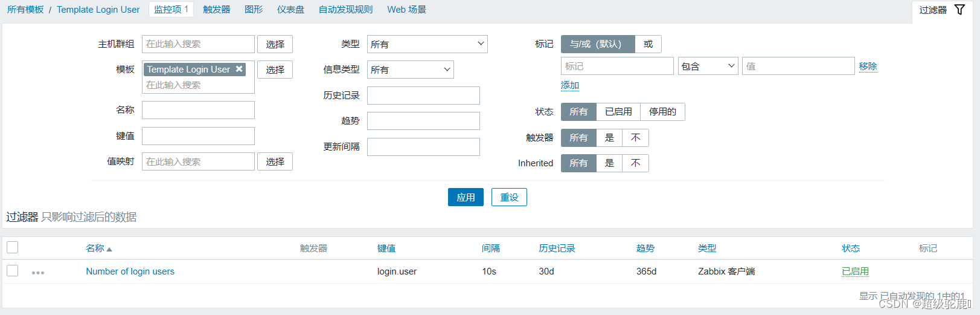The height and width of the screenshot is (315, 980).
Task: Open the 监控项 1 tab
Action: [171, 10]
